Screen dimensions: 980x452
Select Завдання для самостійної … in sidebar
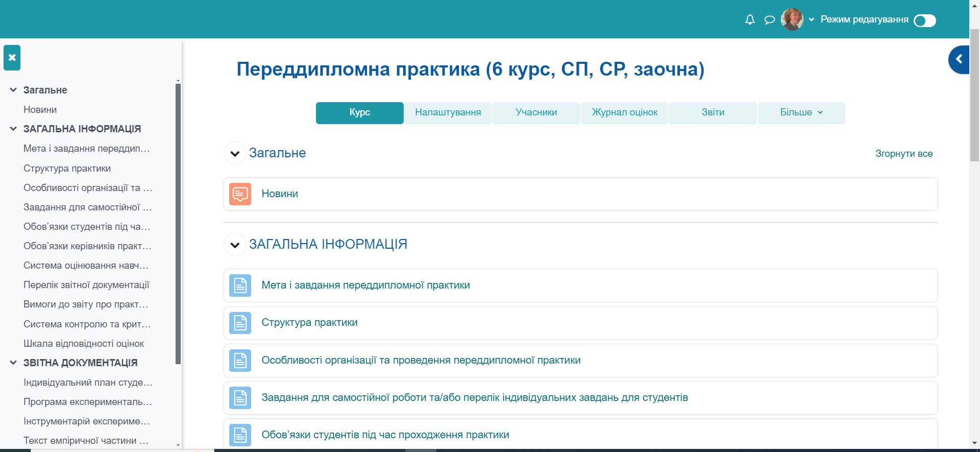[x=88, y=207]
